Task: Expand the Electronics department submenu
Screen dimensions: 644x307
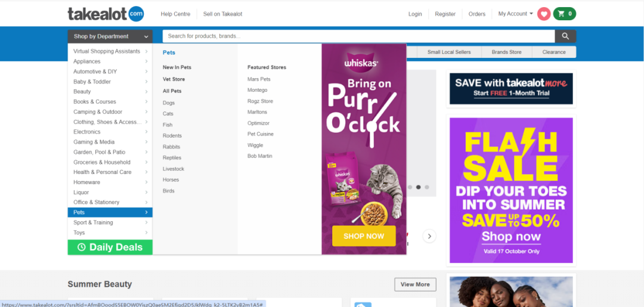Action: 110,132
